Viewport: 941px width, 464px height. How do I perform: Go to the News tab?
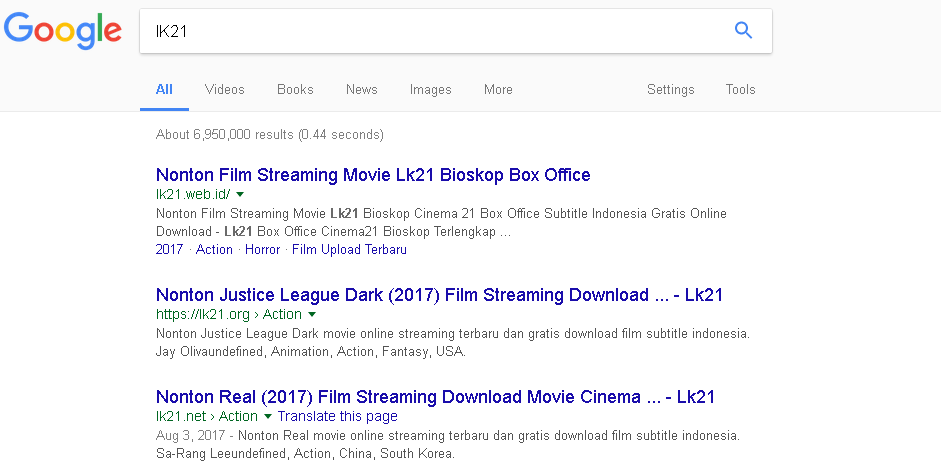pos(361,89)
